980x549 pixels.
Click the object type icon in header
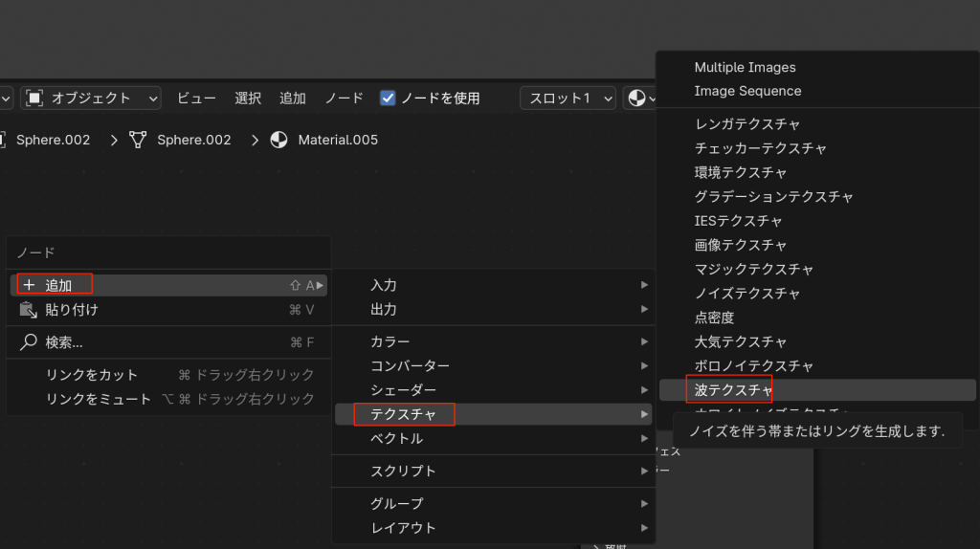(35, 98)
